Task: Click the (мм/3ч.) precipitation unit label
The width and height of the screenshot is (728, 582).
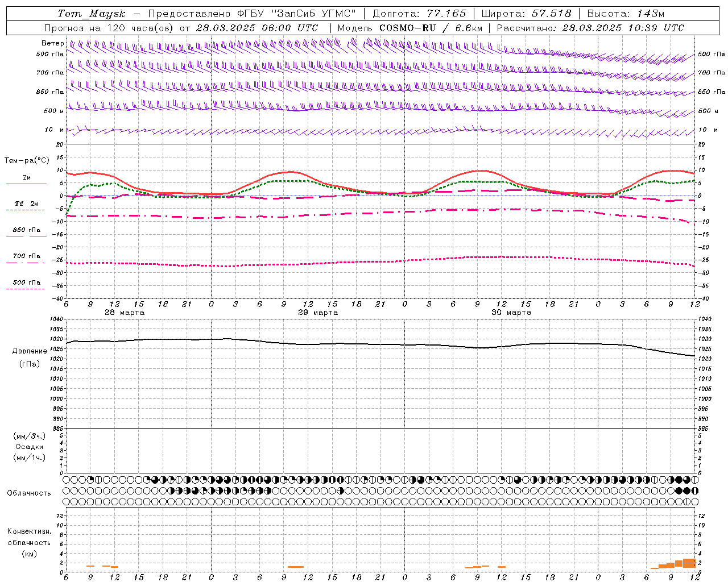Action: click(x=30, y=436)
